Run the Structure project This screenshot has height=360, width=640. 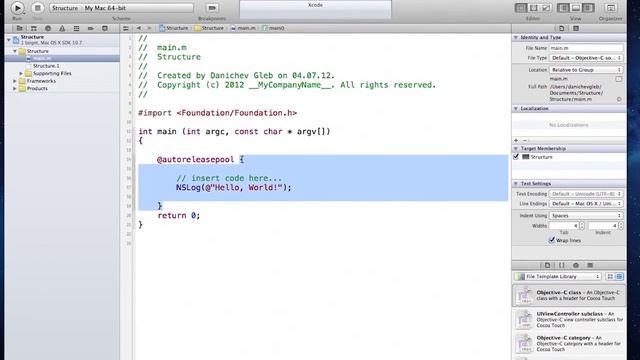coord(17,8)
